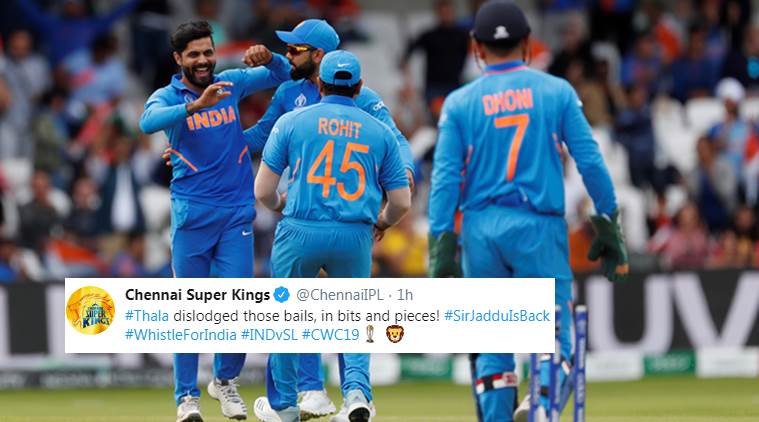
Task: Open the #WhistleForIndia hashtag
Action: pyautogui.click(x=181, y=334)
